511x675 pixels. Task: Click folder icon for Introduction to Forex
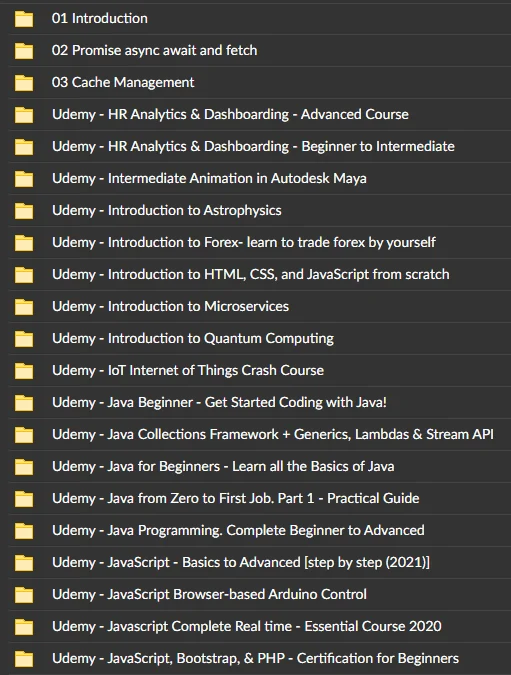point(24,243)
